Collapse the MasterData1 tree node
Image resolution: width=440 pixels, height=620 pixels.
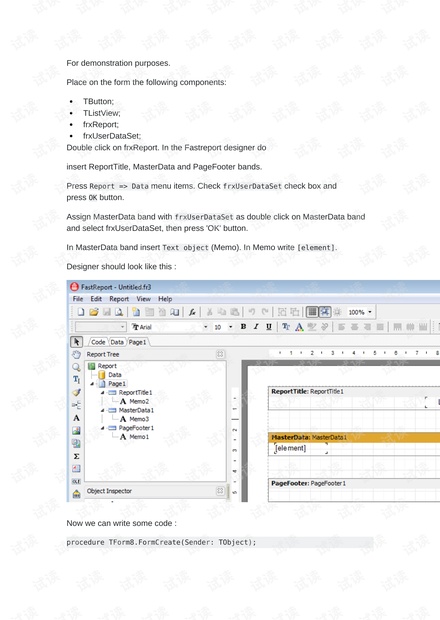(x=102, y=410)
